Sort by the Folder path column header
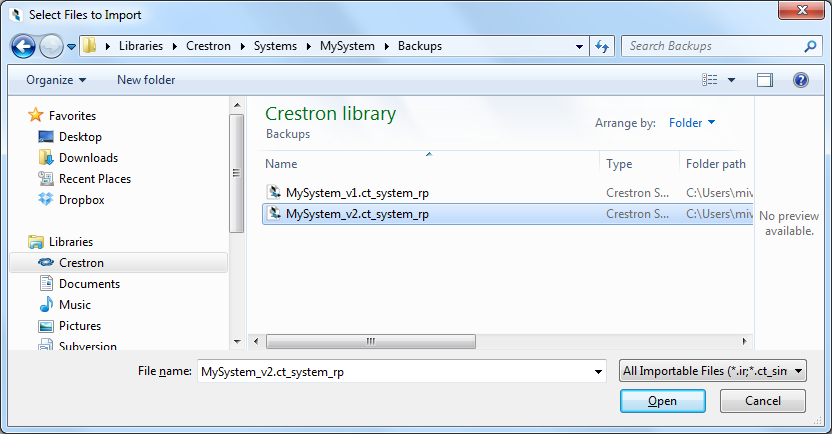832x434 pixels. pos(716,164)
